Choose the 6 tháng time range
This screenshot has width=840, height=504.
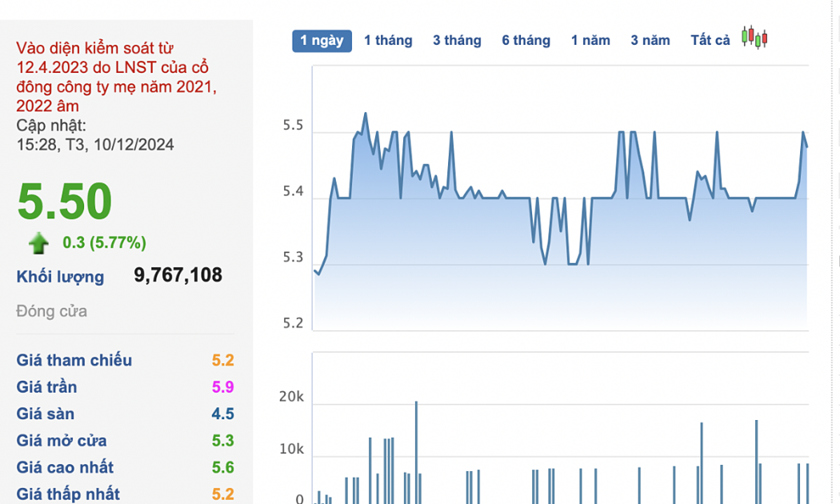(x=526, y=40)
